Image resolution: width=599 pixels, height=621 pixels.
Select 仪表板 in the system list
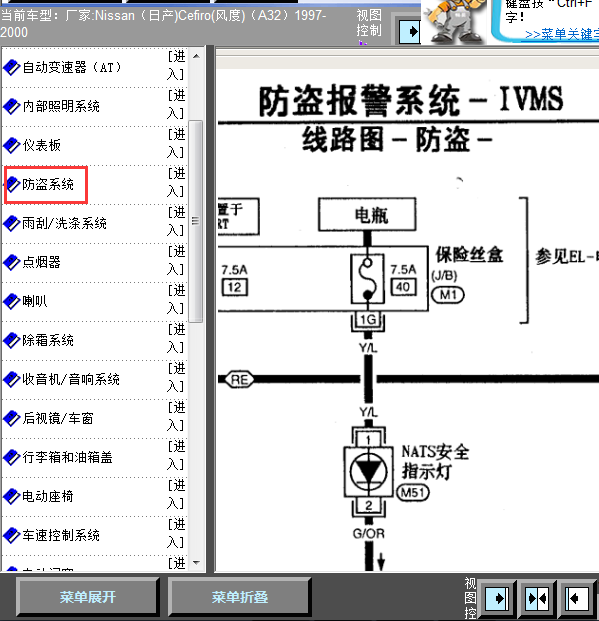pyautogui.click(x=42, y=145)
